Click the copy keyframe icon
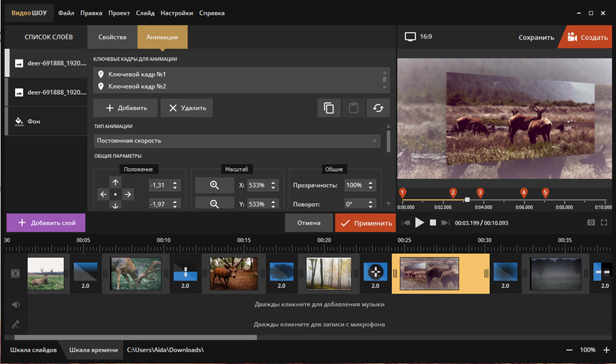The image size is (616, 364). [329, 108]
